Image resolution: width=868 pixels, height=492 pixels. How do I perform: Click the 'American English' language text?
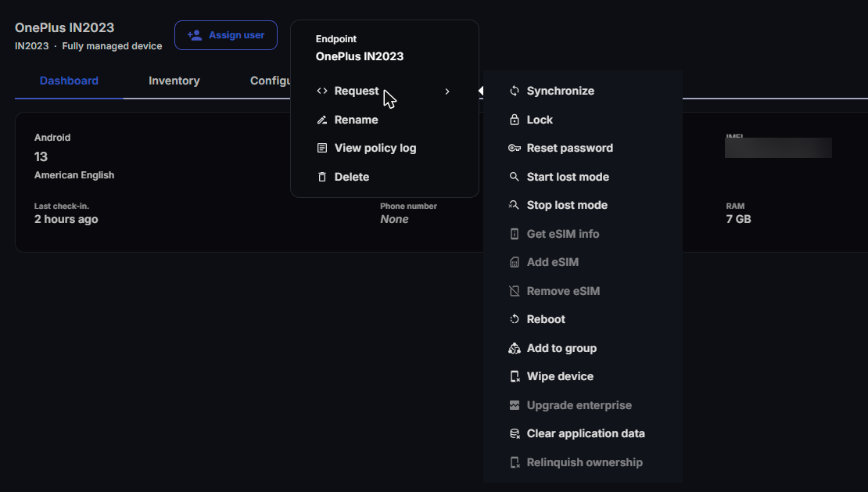point(74,175)
